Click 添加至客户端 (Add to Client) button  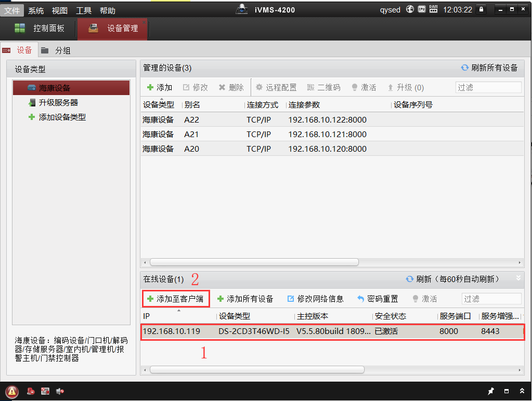pyautogui.click(x=177, y=299)
